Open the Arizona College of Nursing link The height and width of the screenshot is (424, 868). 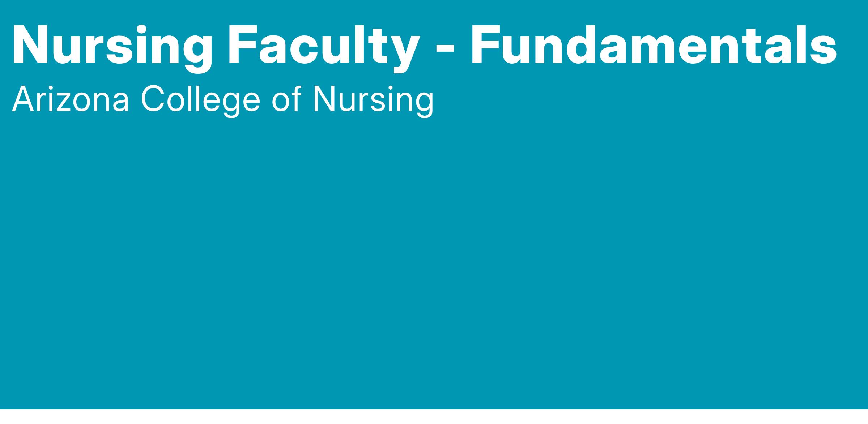coord(222,99)
